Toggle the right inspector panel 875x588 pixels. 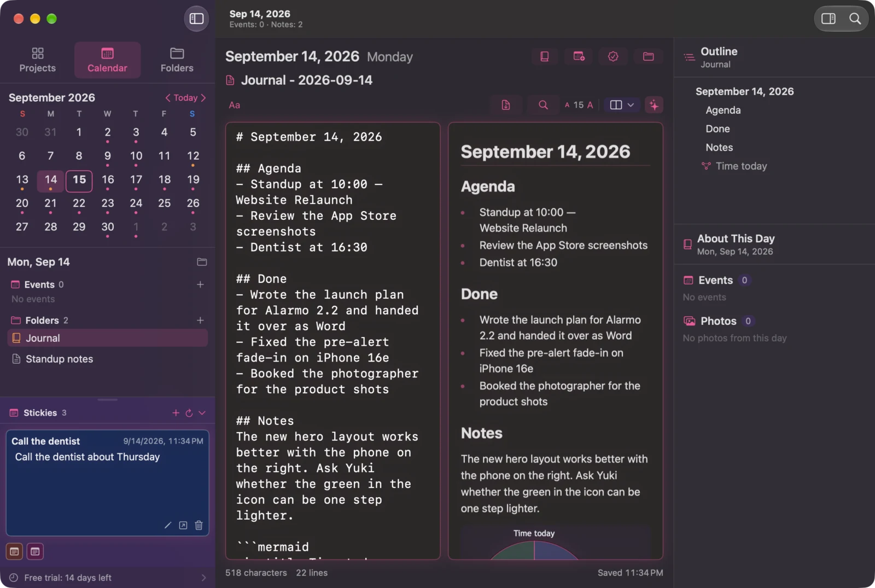pos(828,19)
